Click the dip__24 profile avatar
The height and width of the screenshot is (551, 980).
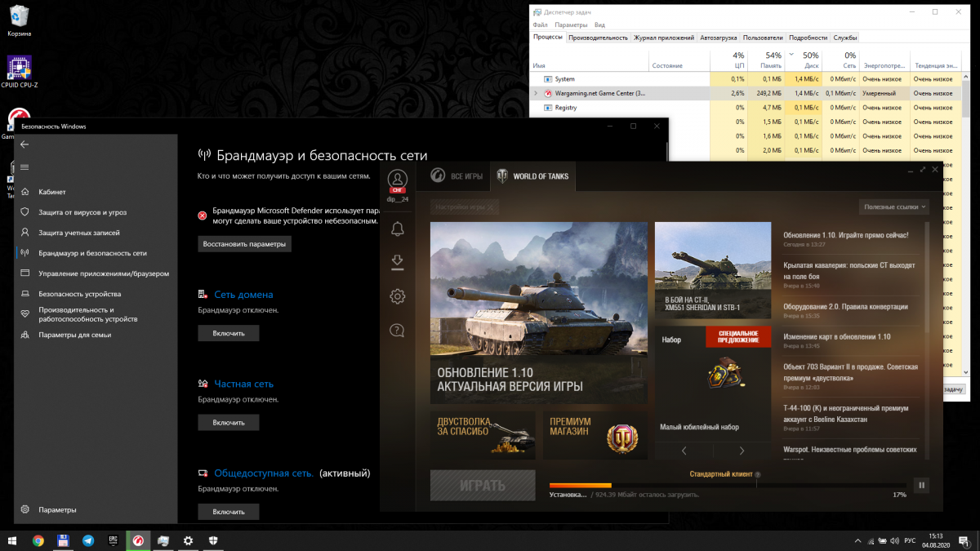tap(398, 179)
